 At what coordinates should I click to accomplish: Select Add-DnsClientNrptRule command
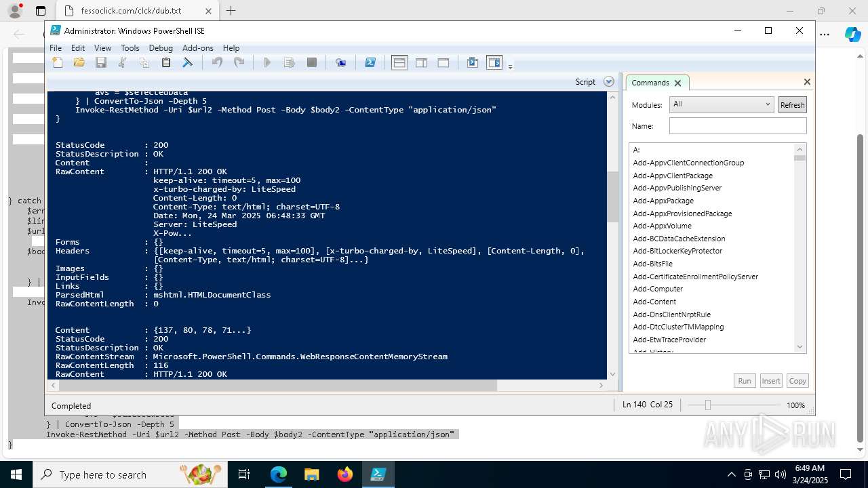click(x=671, y=314)
